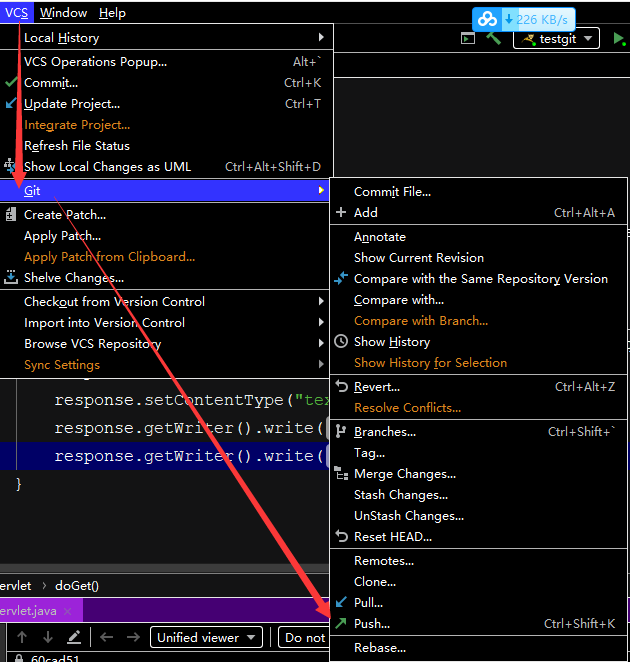630x662 pixels.
Task: Select Annotate in Git submenu
Action: tap(478, 237)
